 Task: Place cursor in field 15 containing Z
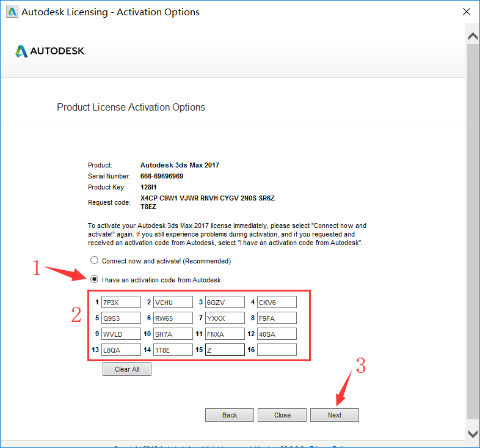point(224,350)
